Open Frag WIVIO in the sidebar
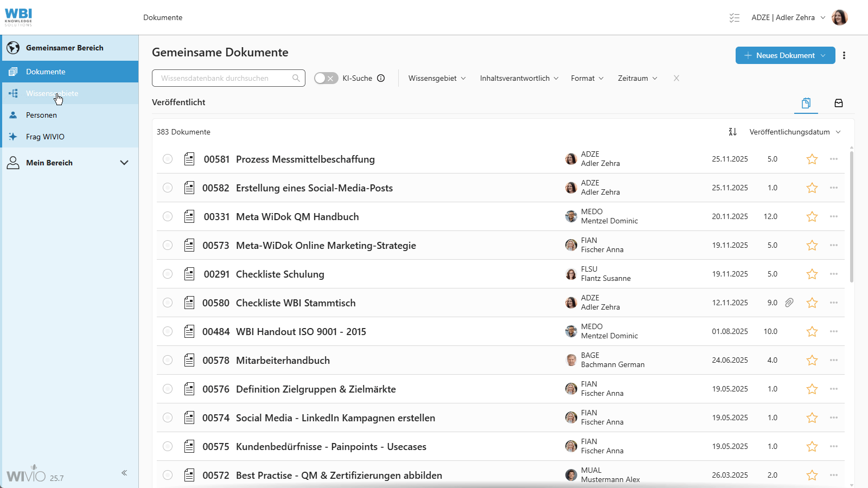The width and height of the screenshot is (868, 488). click(x=45, y=137)
